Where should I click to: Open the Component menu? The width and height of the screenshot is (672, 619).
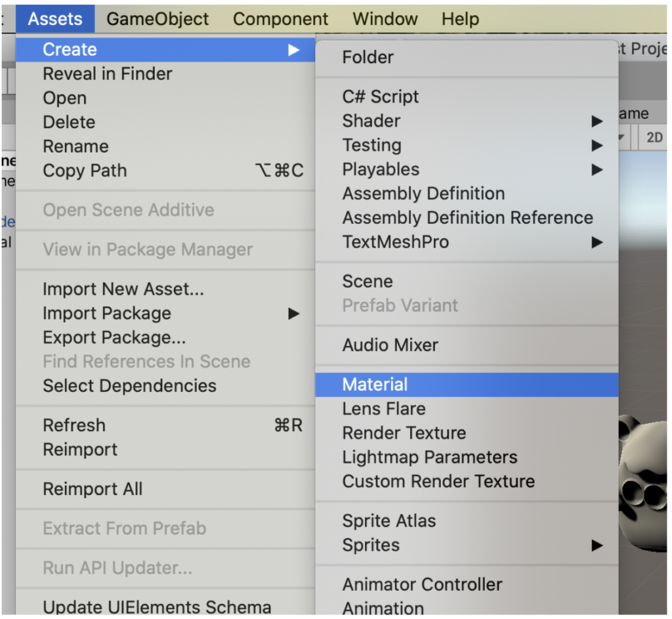click(x=280, y=19)
